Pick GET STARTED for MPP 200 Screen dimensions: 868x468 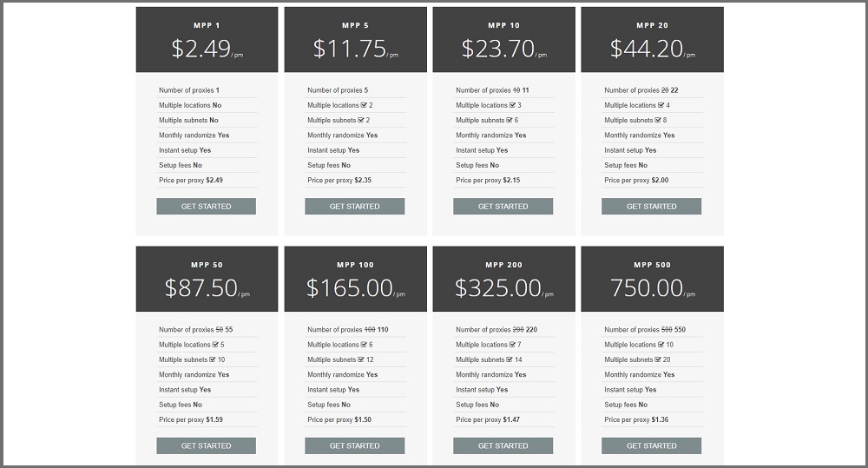point(503,445)
